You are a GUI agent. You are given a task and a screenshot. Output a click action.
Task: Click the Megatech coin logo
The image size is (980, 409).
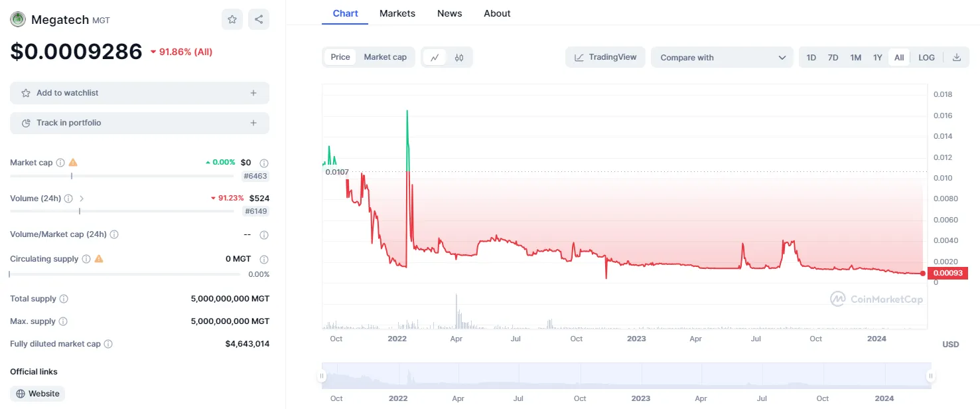[x=17, y=19]
